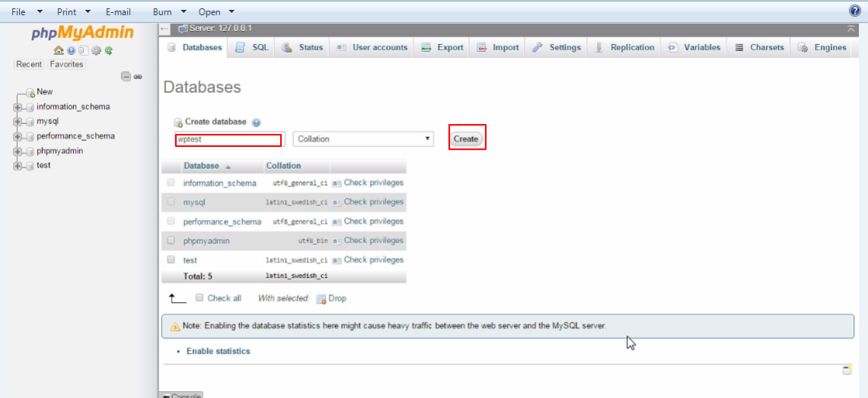Click the Drop icon below the table

pos(321,298)
